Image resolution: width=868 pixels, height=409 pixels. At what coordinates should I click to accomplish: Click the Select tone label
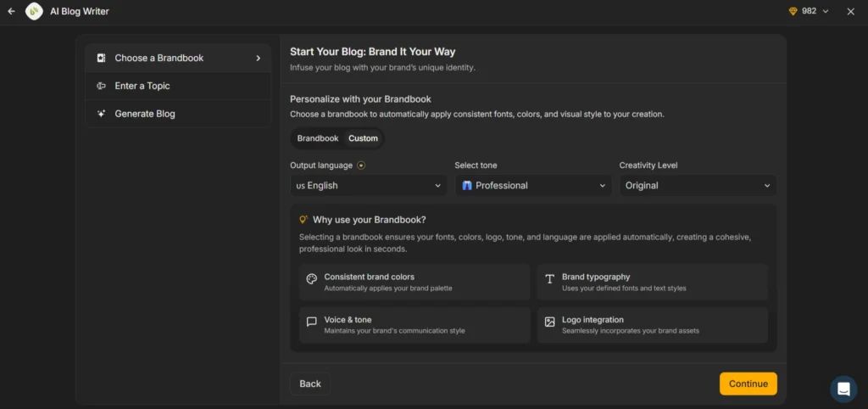[476, 165]
